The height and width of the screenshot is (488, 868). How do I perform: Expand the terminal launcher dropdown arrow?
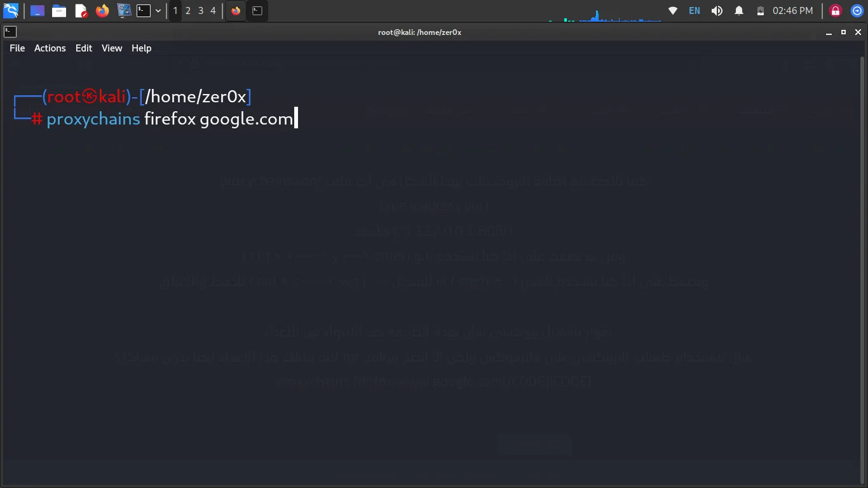[x=158, y=11]
